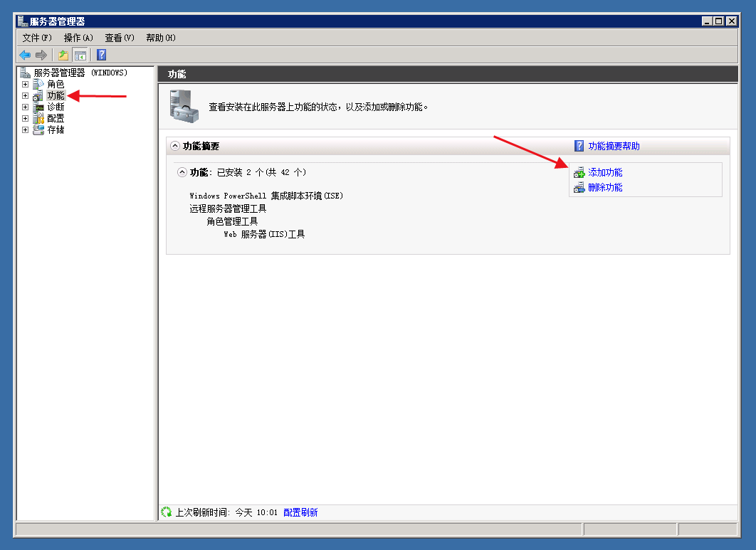Select 服务器管理器 (WINDOWS) root node

point(80,73)
